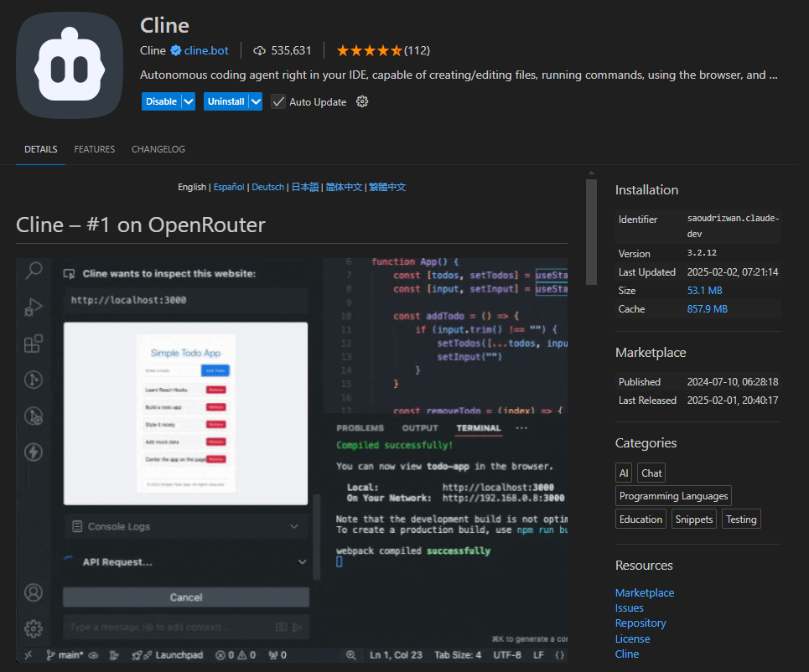Select the Details tab

pyautogui.click(x=41, y=149)
